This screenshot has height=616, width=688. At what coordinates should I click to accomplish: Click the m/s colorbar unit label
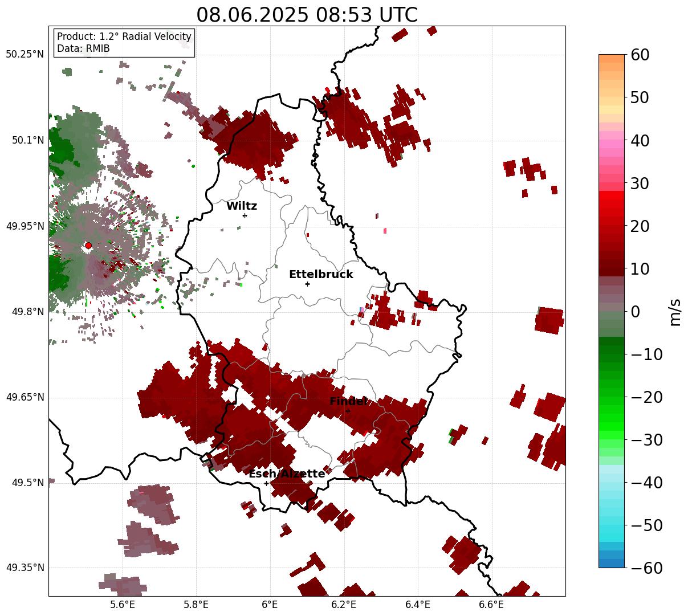pyautogui.click(x=675, y=311)
